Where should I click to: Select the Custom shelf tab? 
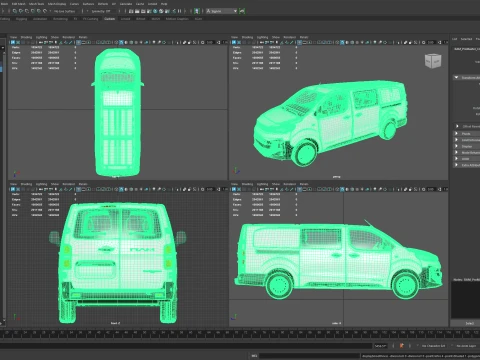(x=109, y=19)
